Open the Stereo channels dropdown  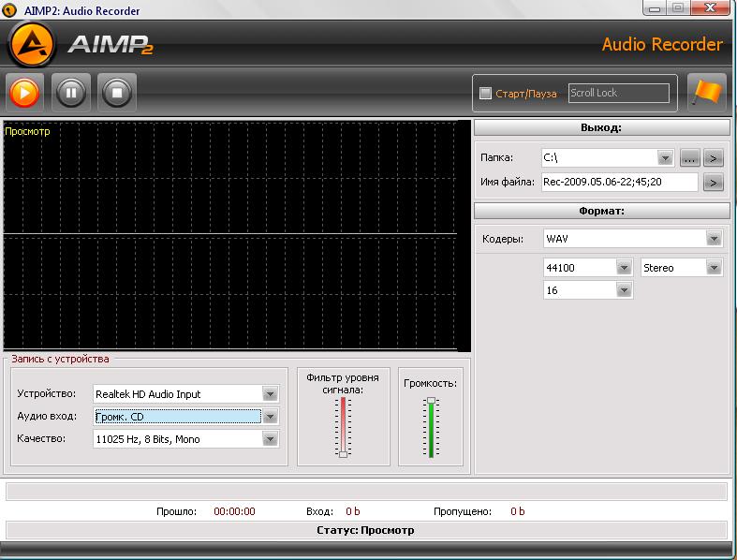[714, 268]
